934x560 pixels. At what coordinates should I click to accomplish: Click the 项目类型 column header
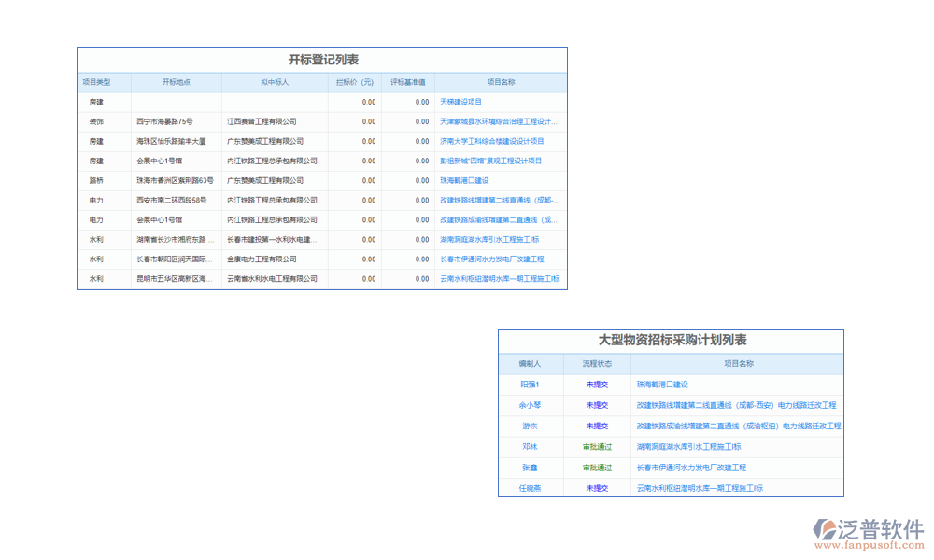pos(96,82)
